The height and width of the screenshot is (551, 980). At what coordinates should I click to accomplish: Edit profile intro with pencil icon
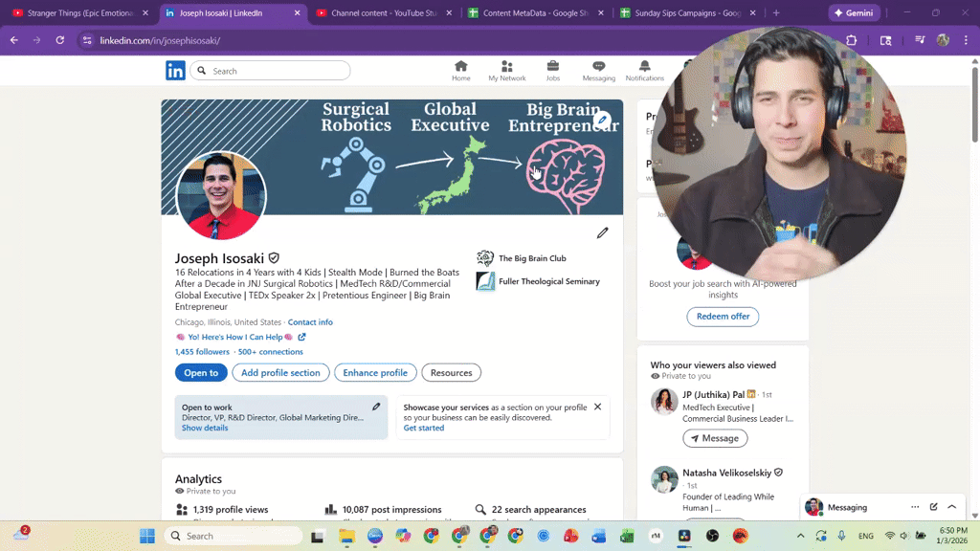pyautogui.click(x=603, y=233)
